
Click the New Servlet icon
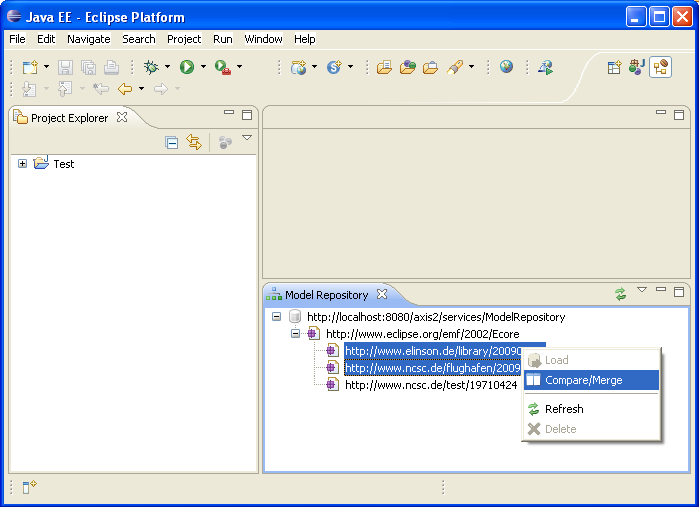(334, 67)
